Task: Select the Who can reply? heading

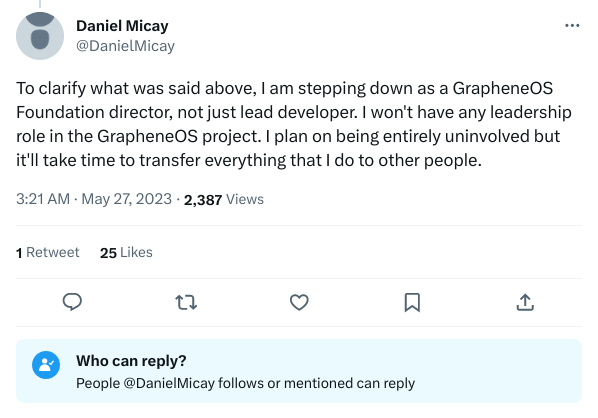Action: point(131,361)
